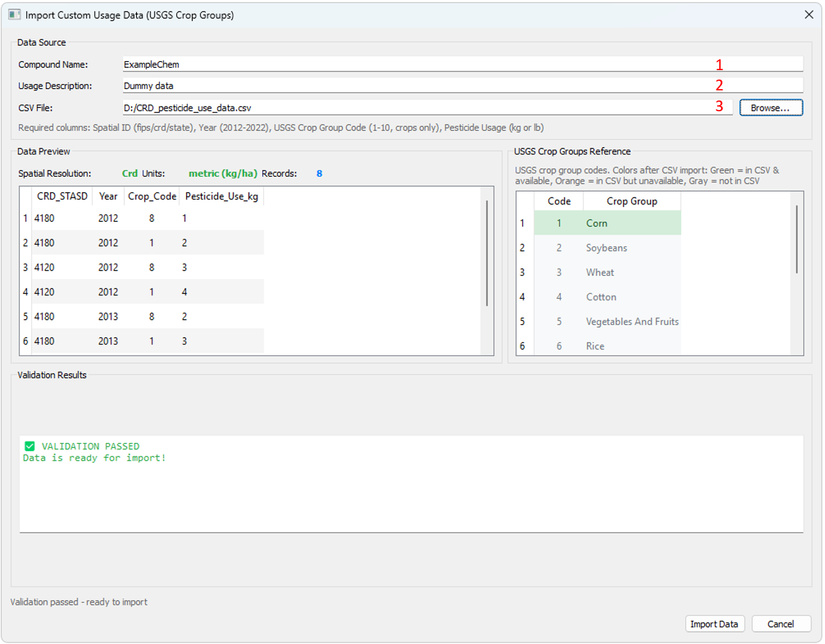825x644 pixels.
Task: Click the Pesticide_Use_kg column header
Action: (x=221, y=196)
